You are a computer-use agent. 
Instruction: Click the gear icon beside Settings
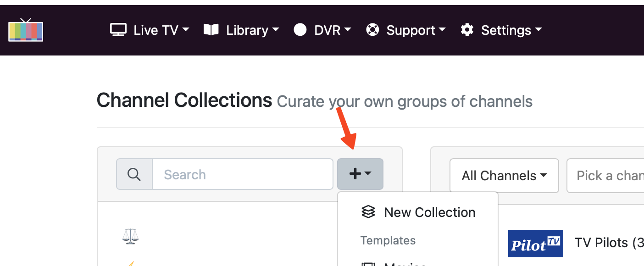click(467, 30)
